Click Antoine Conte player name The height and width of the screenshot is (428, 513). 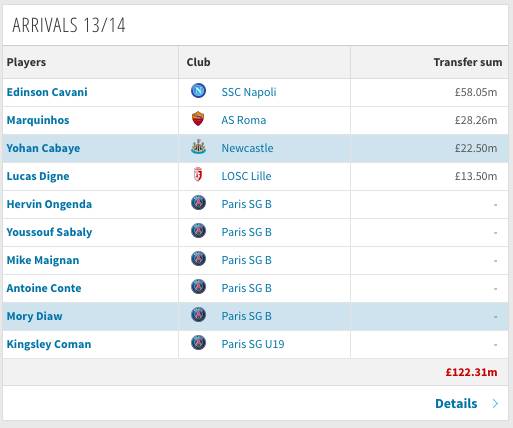pyautogui.click(x=44, y=288)
